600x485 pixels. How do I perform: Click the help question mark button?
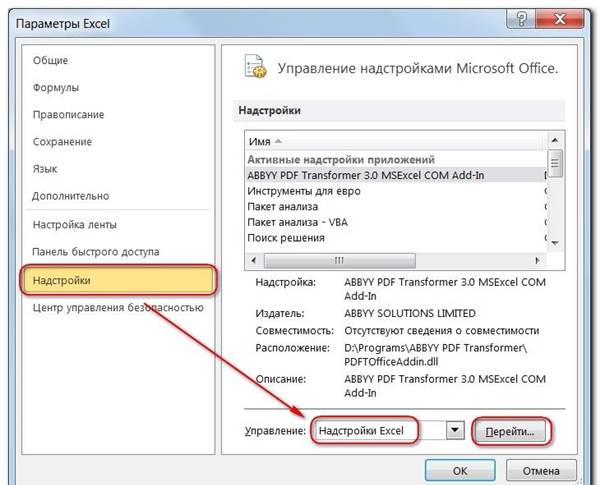tap(522, 18)
